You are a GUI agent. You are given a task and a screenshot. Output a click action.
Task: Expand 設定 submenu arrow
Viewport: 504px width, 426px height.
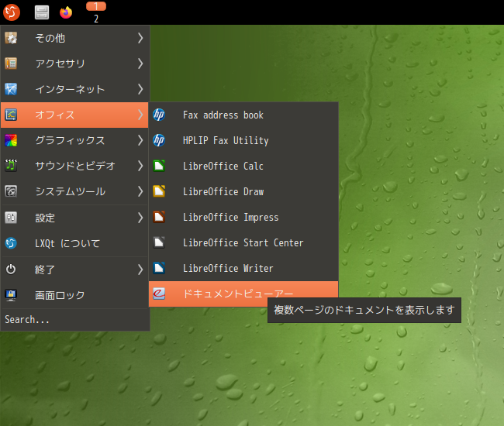tap(140, 218)
